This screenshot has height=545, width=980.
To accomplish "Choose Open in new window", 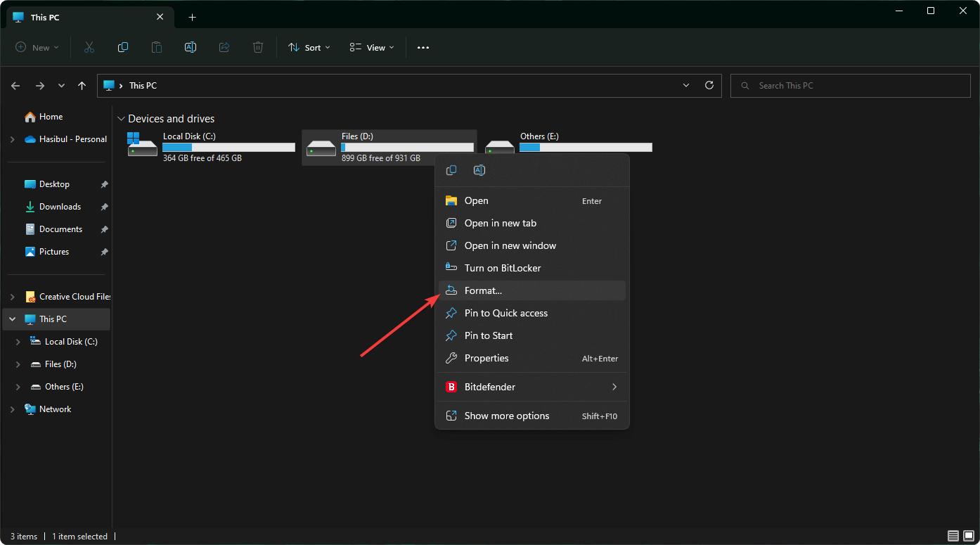I will coord(532,245).
